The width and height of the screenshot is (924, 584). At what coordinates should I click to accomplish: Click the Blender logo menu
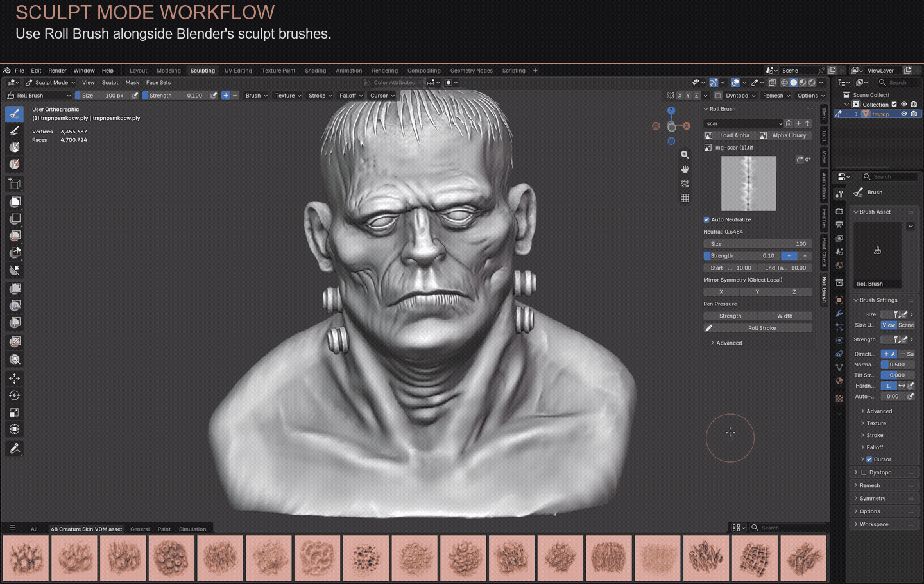tap(7, 71)
